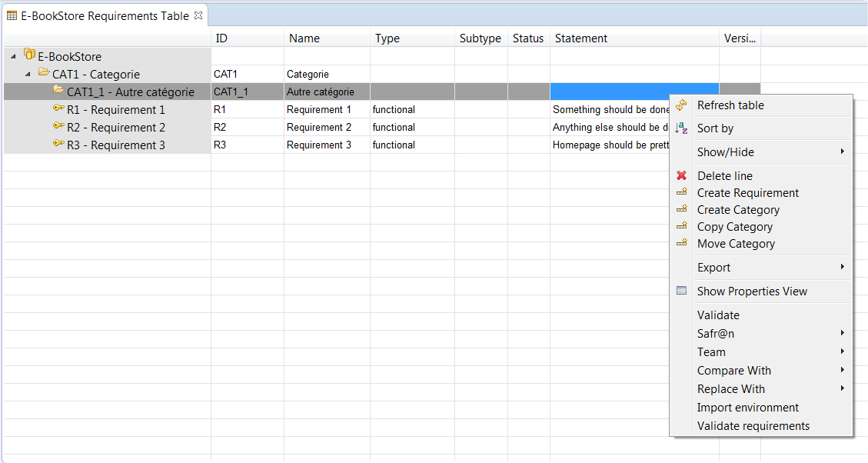Viewport: 868px width, 463px height.
Task: Close the E-BookStore Requirements Table tab
Action: pyautogui.click(x=198, y=15)
